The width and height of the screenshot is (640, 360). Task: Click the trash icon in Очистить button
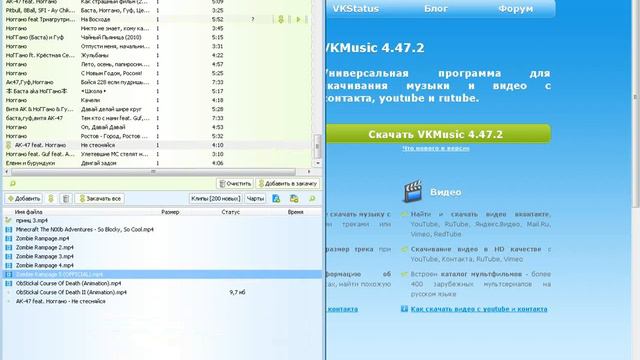coord(222,184)
